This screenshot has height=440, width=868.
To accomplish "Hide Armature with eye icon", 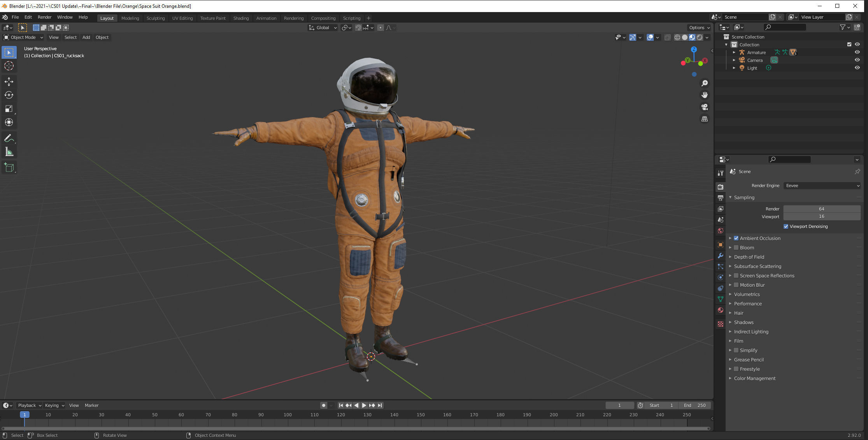I will [857, 52].
